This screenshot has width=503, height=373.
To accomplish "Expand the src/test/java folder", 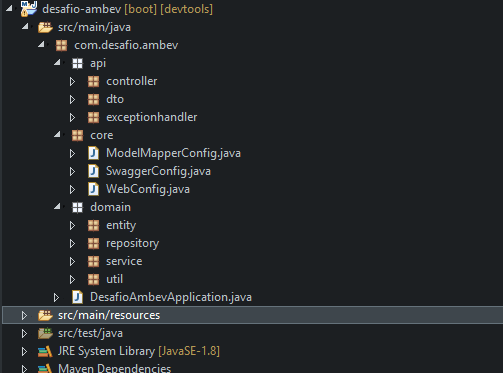I will (24, 333).
